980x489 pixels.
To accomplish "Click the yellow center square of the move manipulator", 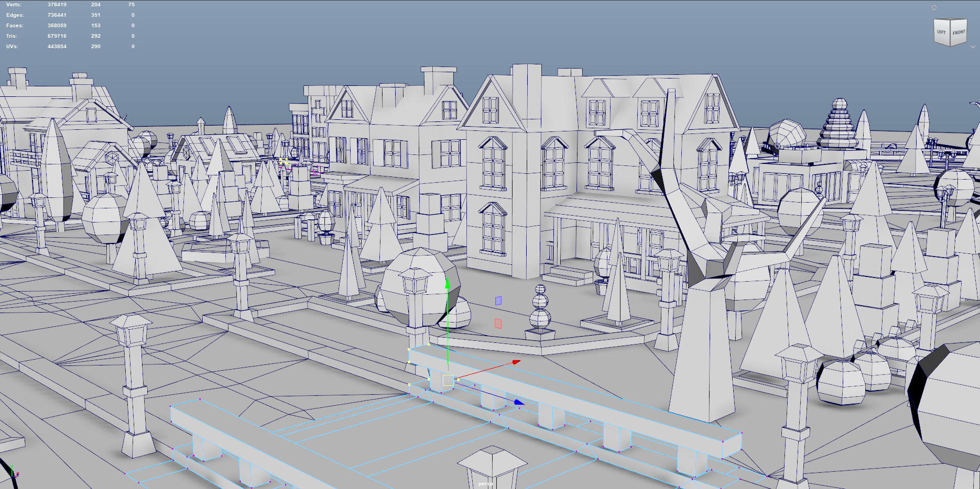I will coord(448,380).
